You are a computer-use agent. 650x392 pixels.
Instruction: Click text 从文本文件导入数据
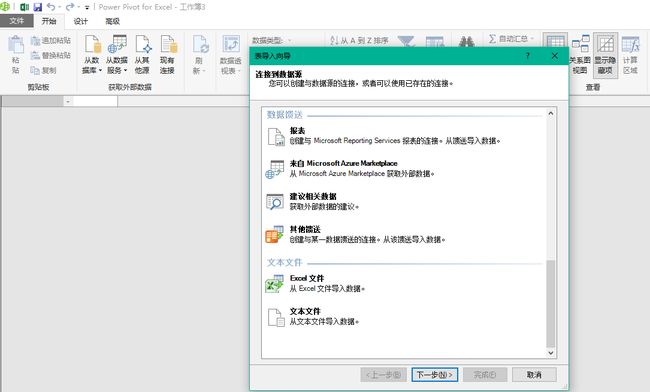(x=324, y=322)
